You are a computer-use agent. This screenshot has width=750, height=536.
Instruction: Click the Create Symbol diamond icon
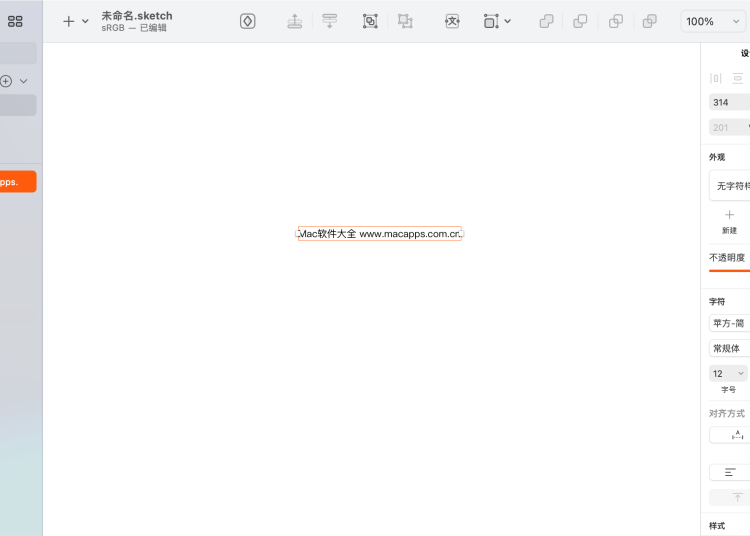pyautogui.click(x=248, y=21)
